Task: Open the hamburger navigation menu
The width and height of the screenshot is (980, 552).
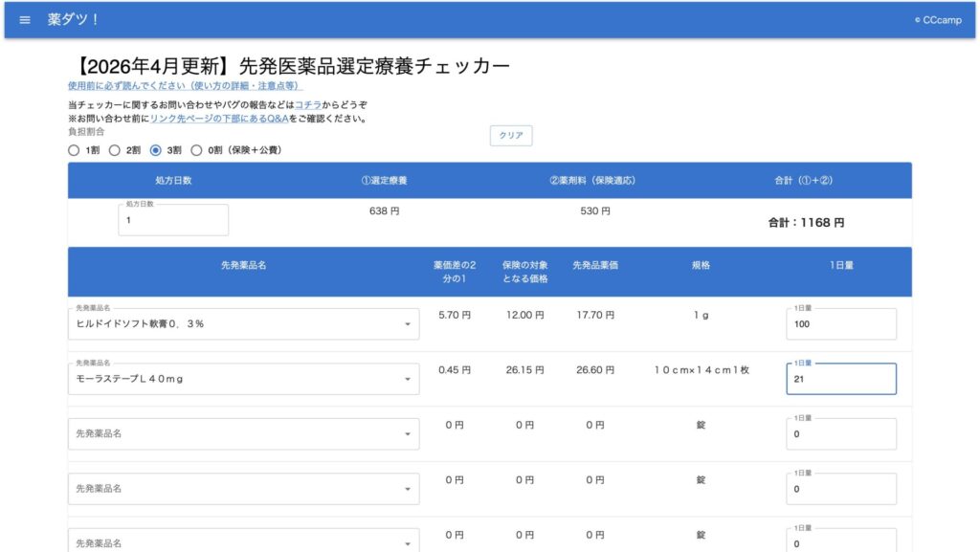Action: (x=25, y=20)
